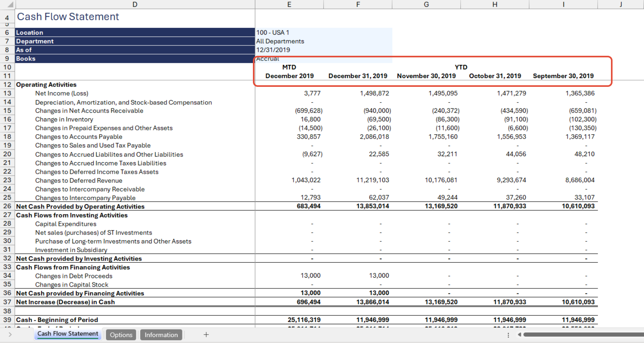Click Changes to Intercompany Payable label
644x343 pixels.
(x=85, y=198)
